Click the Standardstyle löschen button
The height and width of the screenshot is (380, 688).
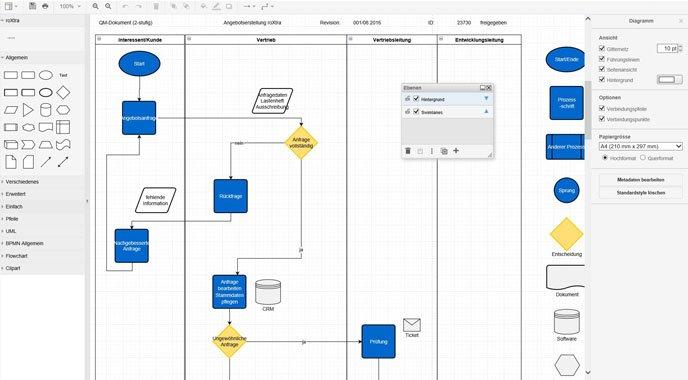641,193
